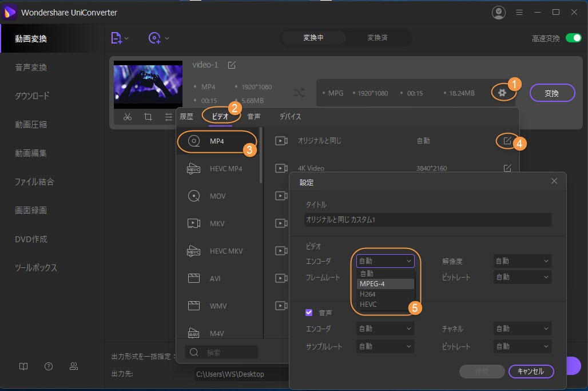The height and width of the screenshot is (391, 588).
Task: Open the デバイス tab
Action: [x=290, y=116]
